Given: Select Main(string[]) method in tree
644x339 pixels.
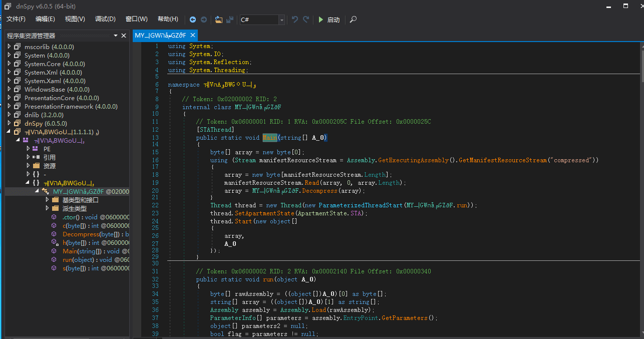Looking at the screenshot, I should click(x=96, y=251).
